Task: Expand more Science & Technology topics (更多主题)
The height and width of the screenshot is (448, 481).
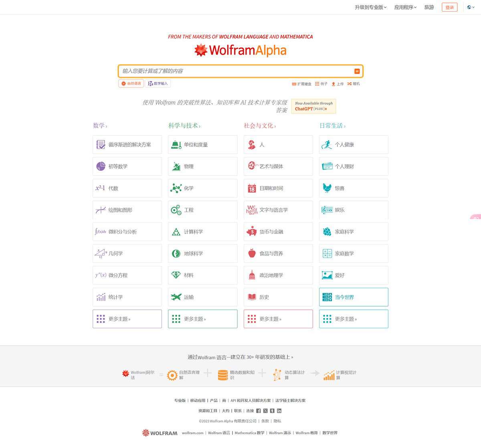Action: pyautogui.click(x=202, y=319)
